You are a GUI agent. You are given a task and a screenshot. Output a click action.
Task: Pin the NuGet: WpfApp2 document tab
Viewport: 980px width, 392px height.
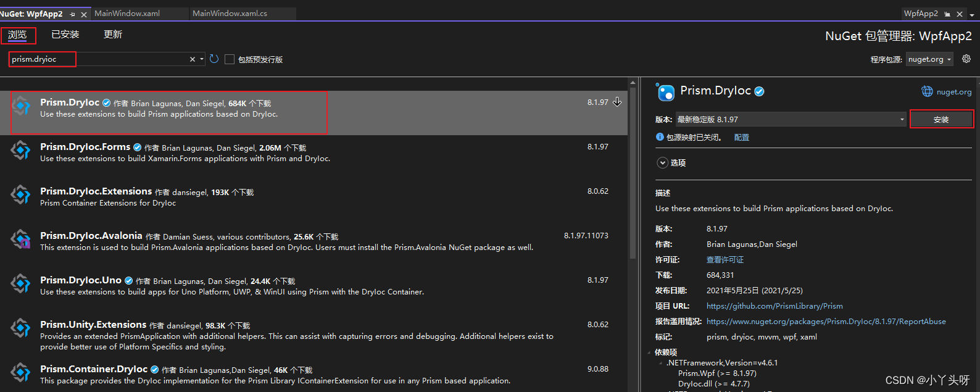[x=73, y=14]
